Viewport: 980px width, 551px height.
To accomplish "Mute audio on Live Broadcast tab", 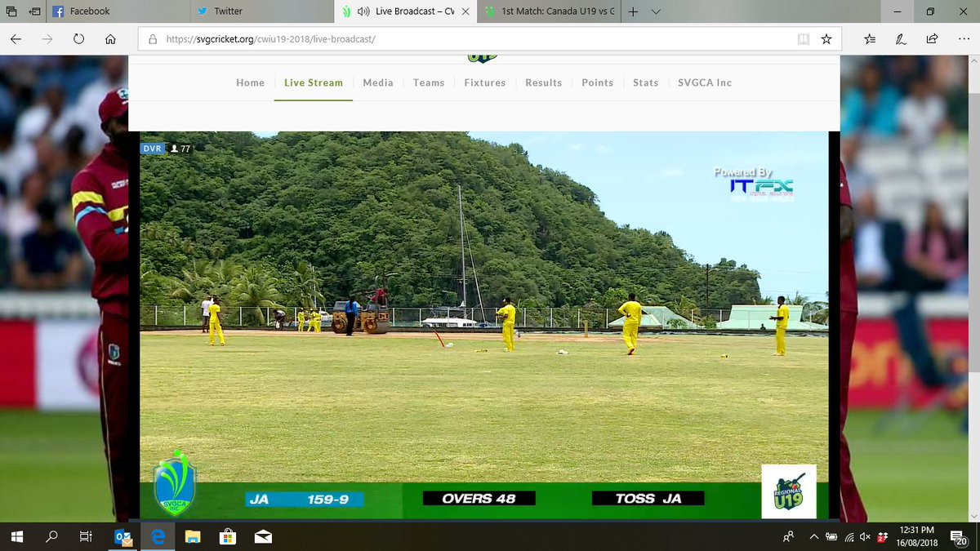I will coord(363,11).
